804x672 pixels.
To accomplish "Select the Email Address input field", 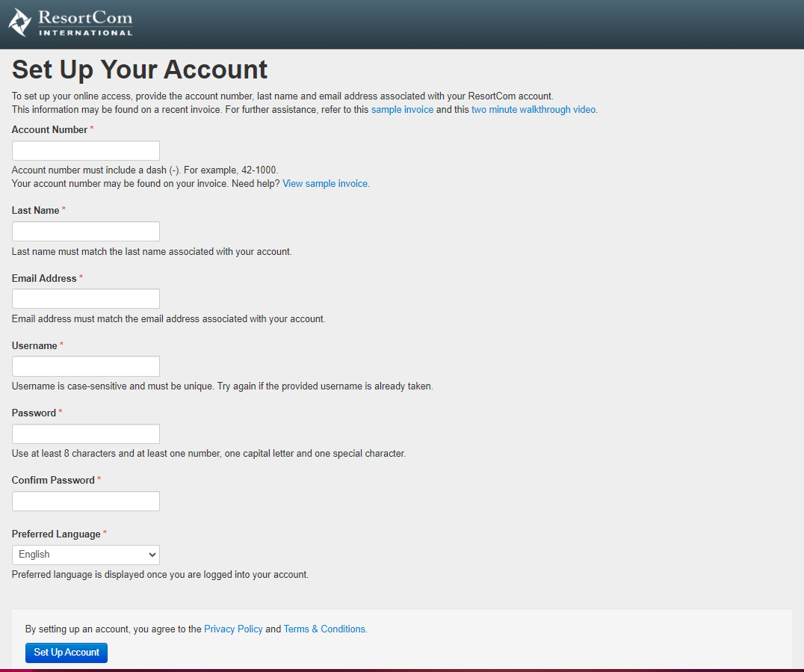I will pos(86,299).
